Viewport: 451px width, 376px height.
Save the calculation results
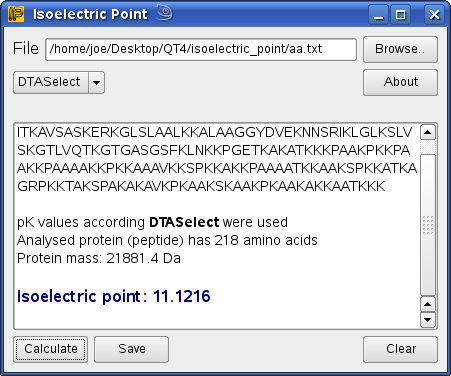tap(131, 349)
